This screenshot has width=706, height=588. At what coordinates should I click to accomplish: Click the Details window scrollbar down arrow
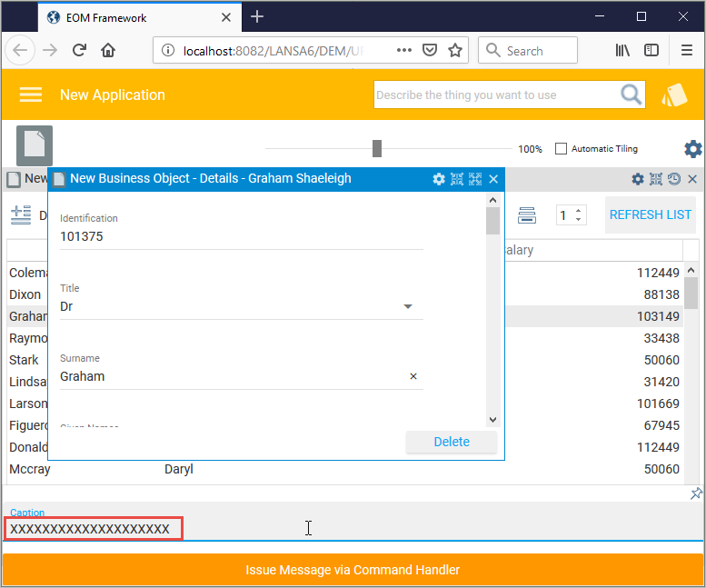(492, 420)
